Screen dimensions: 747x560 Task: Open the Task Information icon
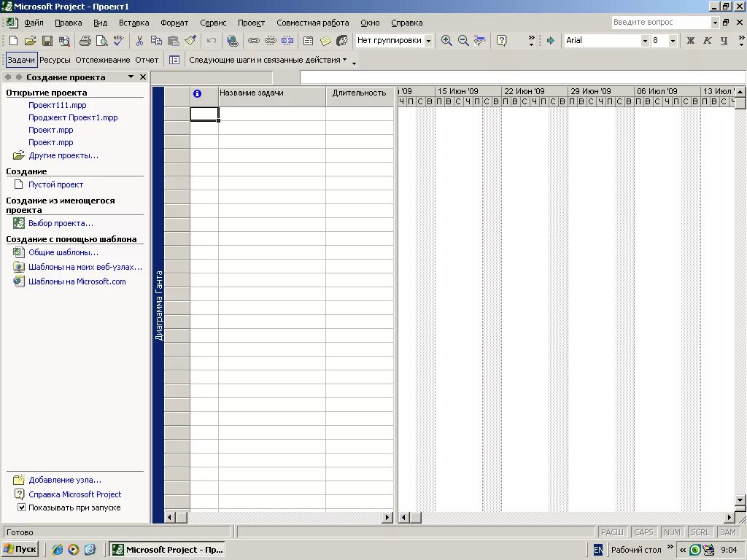coord(309,41)
